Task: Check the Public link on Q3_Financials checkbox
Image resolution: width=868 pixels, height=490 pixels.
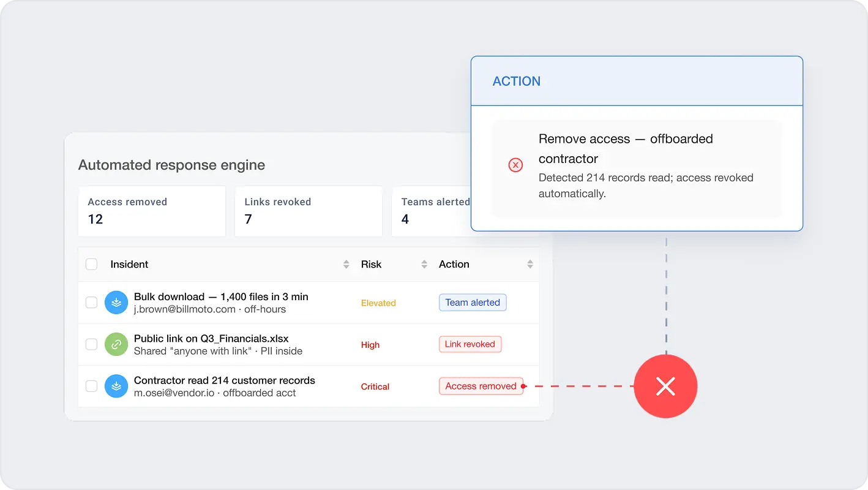Action: [x=91, y=344]
